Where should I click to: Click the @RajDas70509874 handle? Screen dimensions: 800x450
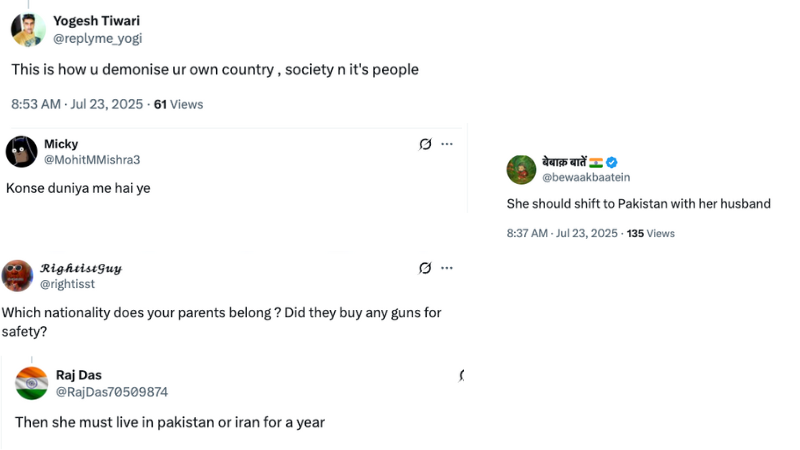[x=111, y=391]
